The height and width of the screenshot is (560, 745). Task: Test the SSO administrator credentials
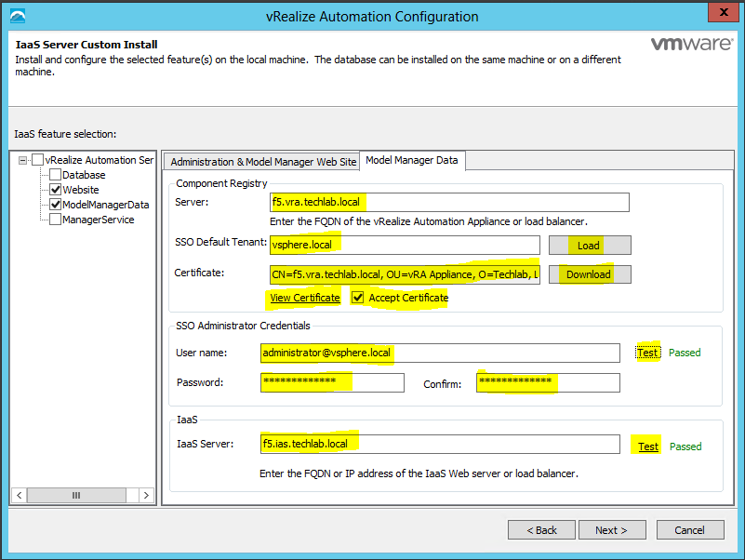pos(647,353)
